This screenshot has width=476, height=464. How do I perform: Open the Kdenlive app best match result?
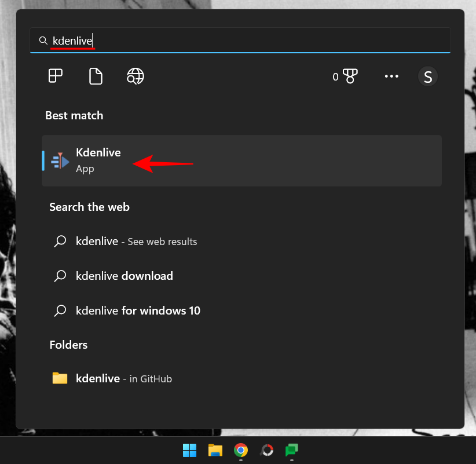click(x=241, y=160)
